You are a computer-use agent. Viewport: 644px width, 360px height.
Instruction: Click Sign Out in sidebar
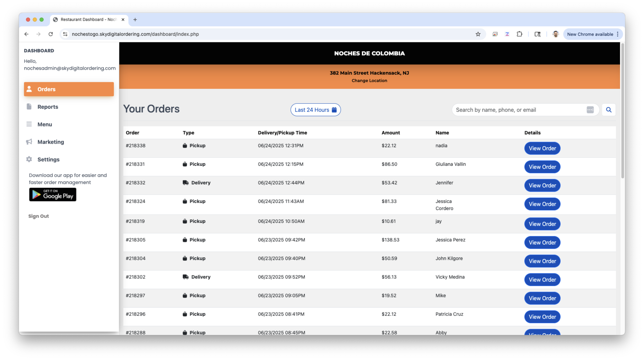coord(39,216)
